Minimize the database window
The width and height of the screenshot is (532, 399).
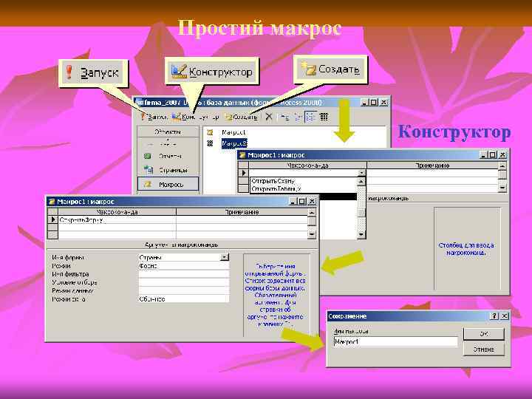[x=364, y=102]
